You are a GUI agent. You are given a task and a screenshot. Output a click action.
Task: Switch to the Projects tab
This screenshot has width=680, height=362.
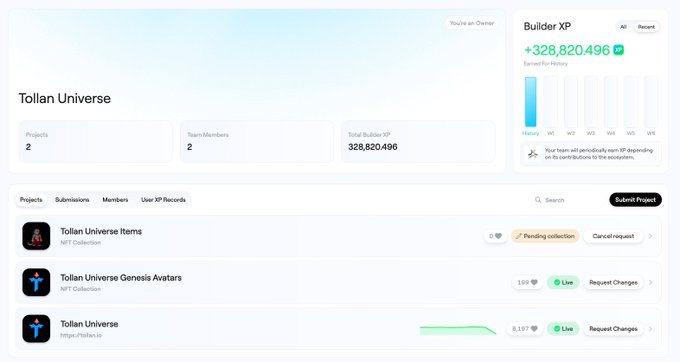(x=31, y=199)
